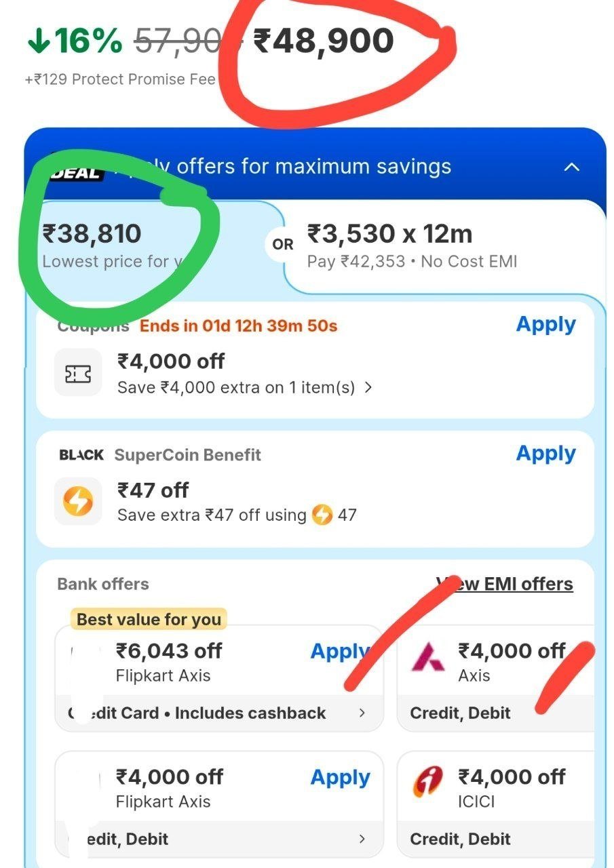
Task: Collapse the offers panel with the up chevron
Action: [572, 167]
